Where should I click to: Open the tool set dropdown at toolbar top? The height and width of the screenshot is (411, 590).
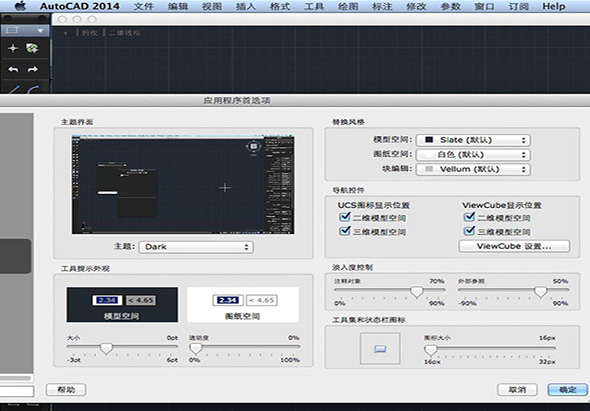click(x=25, y=30)
